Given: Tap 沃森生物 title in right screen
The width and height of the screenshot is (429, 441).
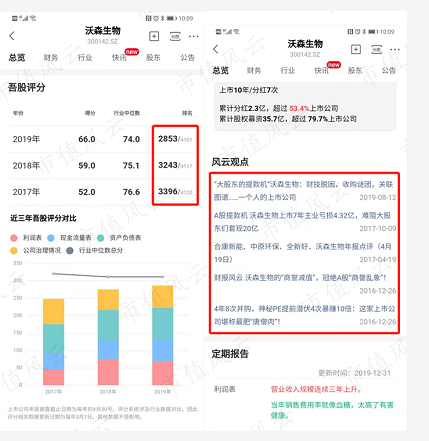Looking at the screenshot, I should [x=305, y=44].
